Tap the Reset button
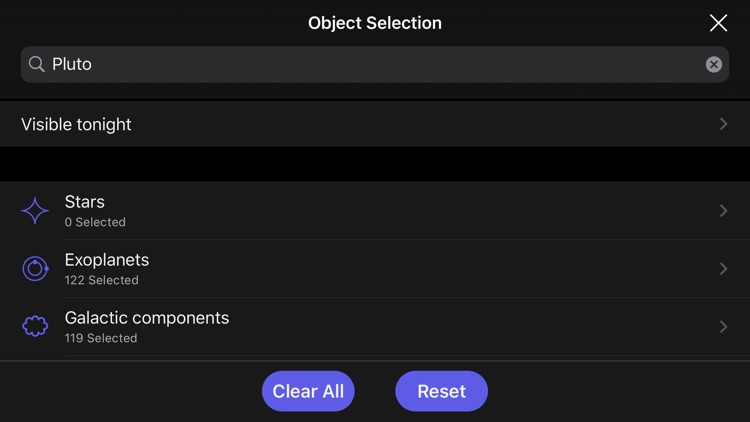 (x=441, y=391)
